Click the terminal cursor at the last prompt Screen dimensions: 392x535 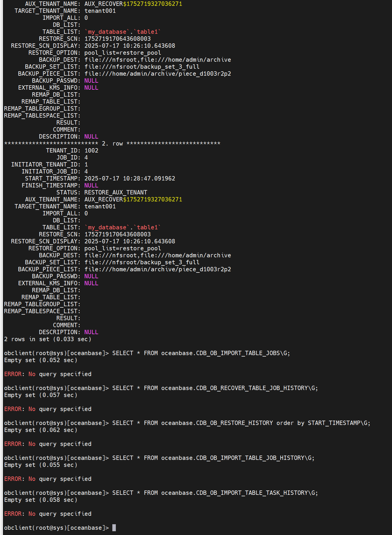pyautogui.click(x=114, y=528)
